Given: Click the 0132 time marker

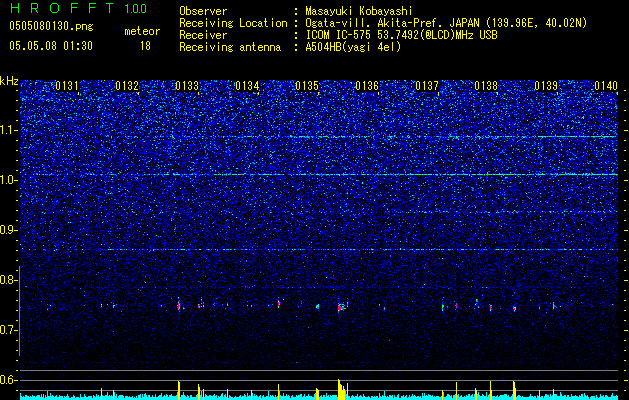Looking at the screenshot, I should click(x=127, y=86).
